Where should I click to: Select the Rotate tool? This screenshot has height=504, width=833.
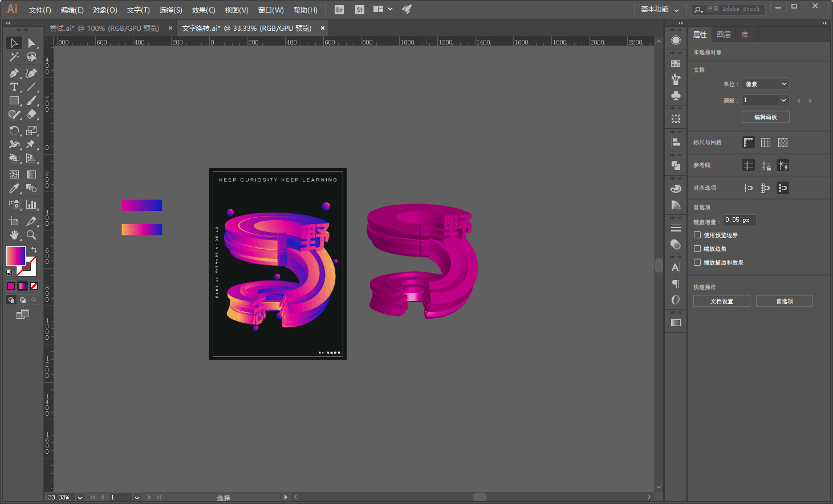(14, 131)
